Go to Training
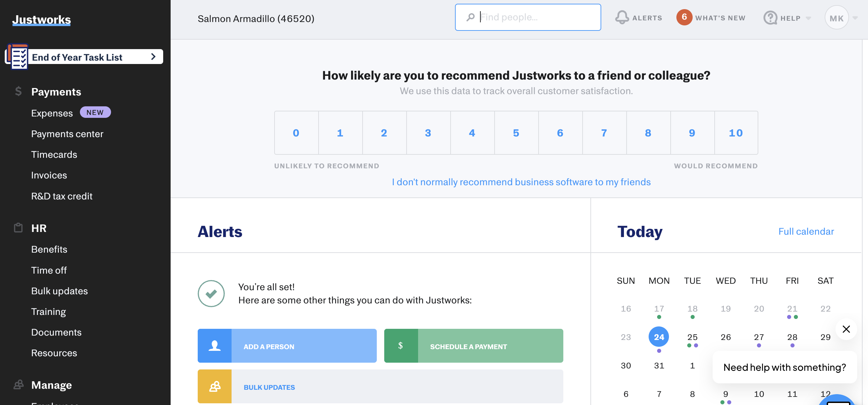Image resolution: width=868 pixels, height=405 pixels. (48, 312)
